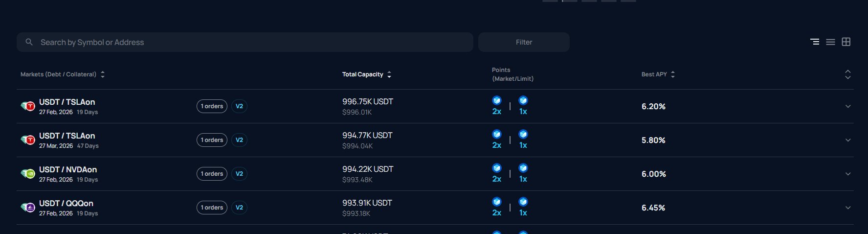Click the 2x points icon in the NVDAon row

497,168
